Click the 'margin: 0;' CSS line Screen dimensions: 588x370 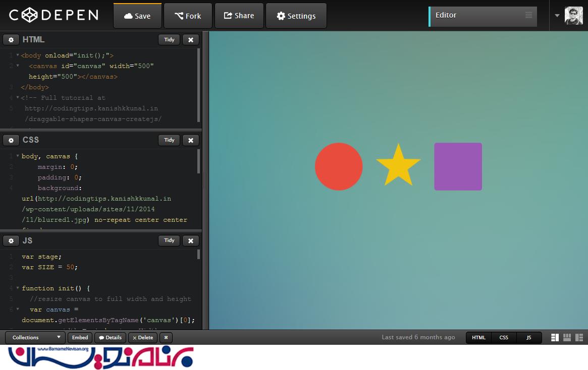(x=58, y=167)
